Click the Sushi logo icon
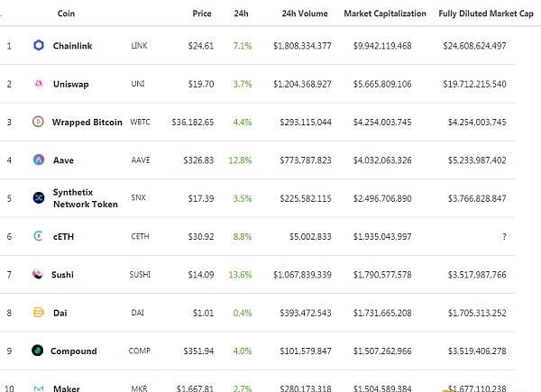The image size is (541, 392). pos(38,274)
